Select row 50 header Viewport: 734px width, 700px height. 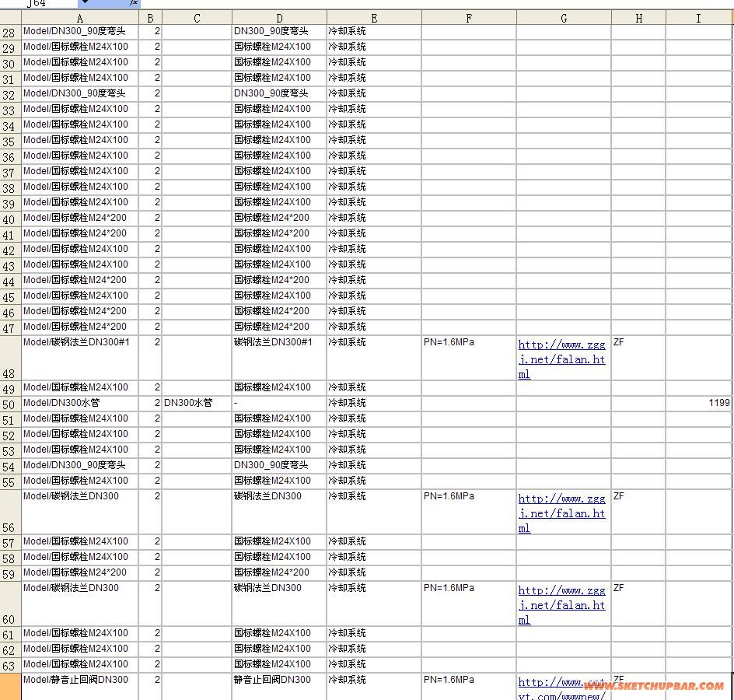[x=10, y=404]
